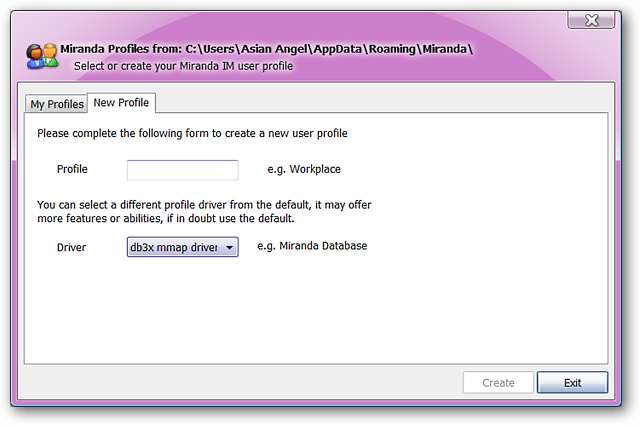Click the 'e.g. Workplace' hint text
The width and height of the screenshot is (640, 425).
tap(304, 169)
